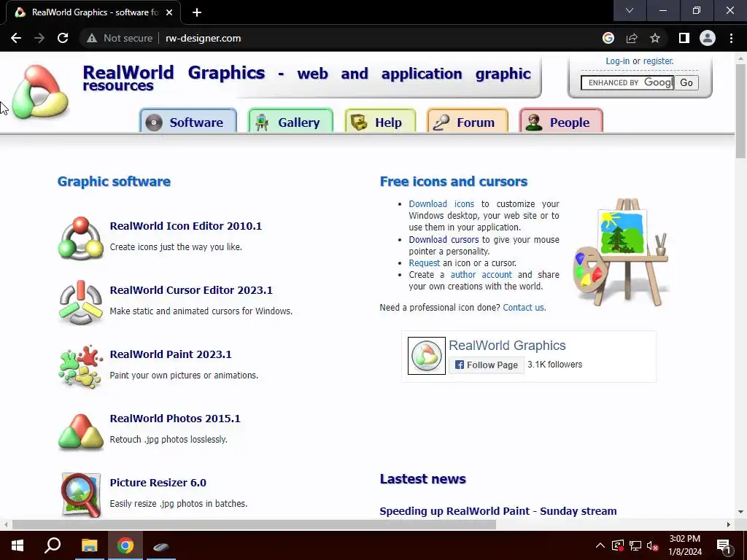Open RealWorld Cursor Editor 2023.1 link

(x=191, y=290)
